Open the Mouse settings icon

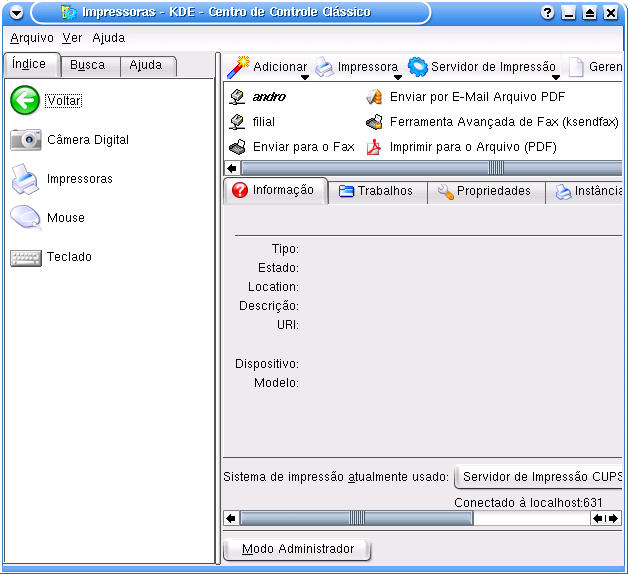tap(26, 218)
